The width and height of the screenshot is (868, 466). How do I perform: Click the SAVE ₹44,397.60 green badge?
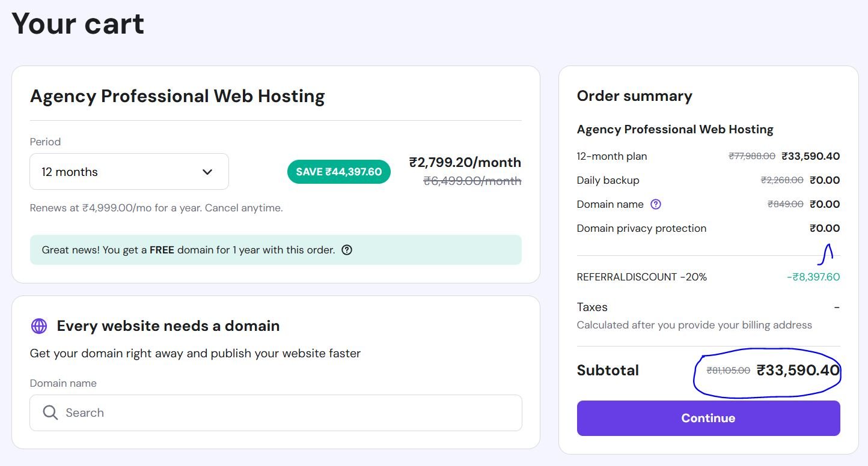[x=339, y=172]
